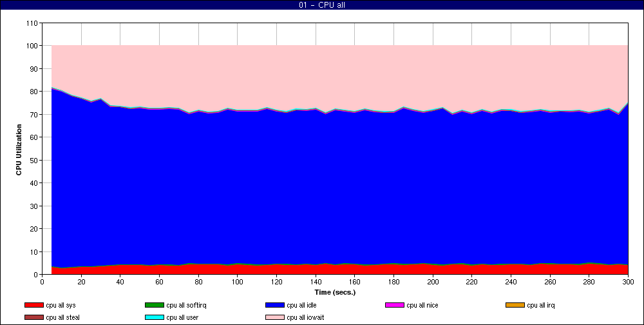Select the 'cpu all sys' legend label
This screenshot has width=644, height=325.
click(61, 305)
